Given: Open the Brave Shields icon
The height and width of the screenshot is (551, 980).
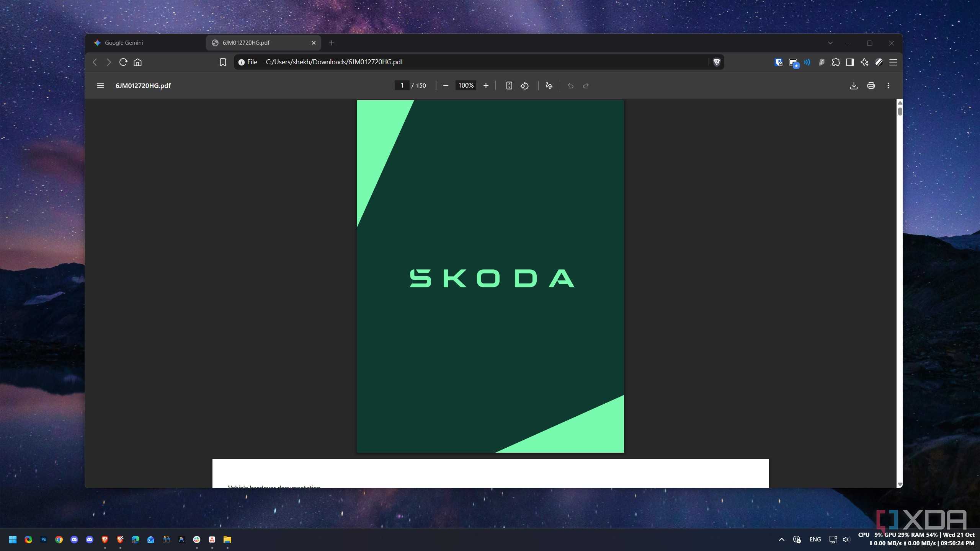Looking at the screenshot, I should [717, 62].
